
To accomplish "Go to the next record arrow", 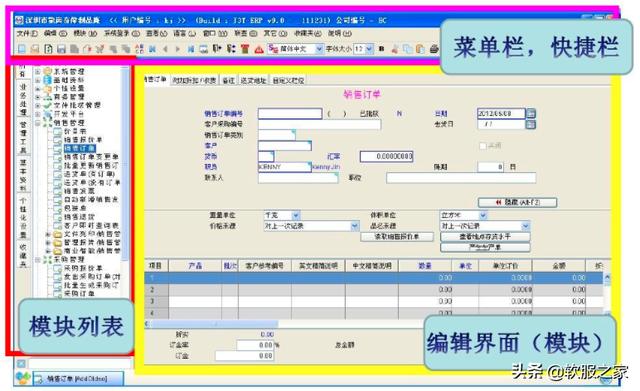I will coord(178,49).
